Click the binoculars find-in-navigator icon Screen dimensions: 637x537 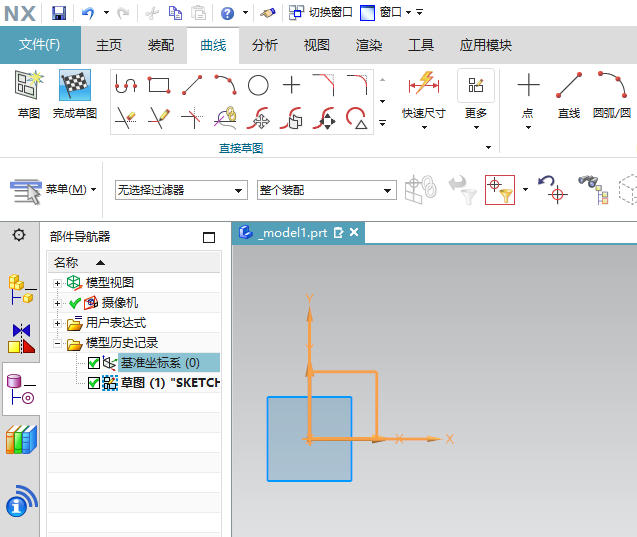pyautogui.click(x=594, y=189)
